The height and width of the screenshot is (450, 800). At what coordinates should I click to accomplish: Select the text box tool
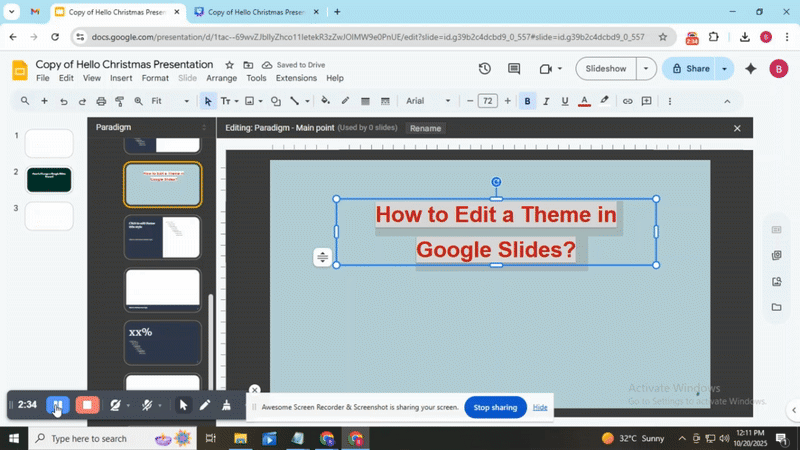(225, 101)
